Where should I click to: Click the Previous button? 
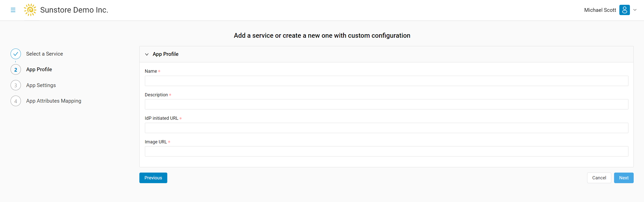[x=153, y=178]
